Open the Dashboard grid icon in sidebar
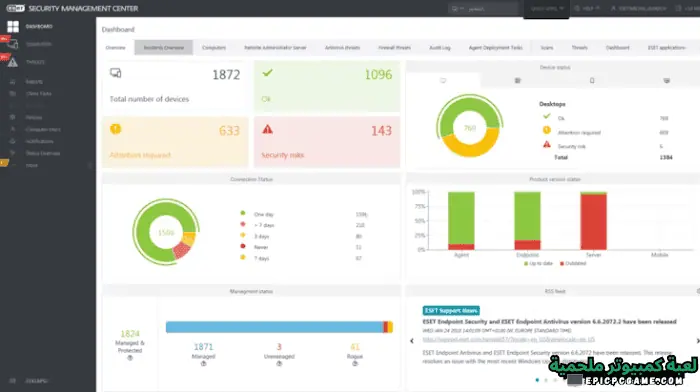700x392 pixels. tap(13, 27)
